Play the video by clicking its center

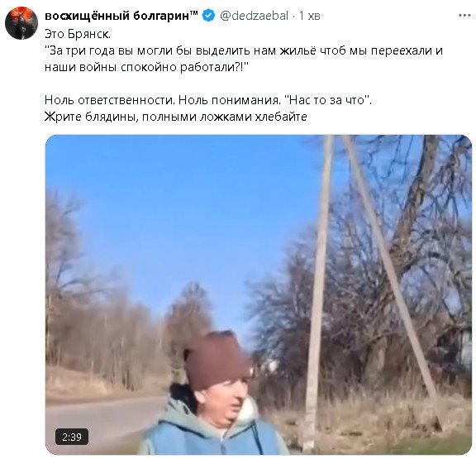click(x=259, y=294)
